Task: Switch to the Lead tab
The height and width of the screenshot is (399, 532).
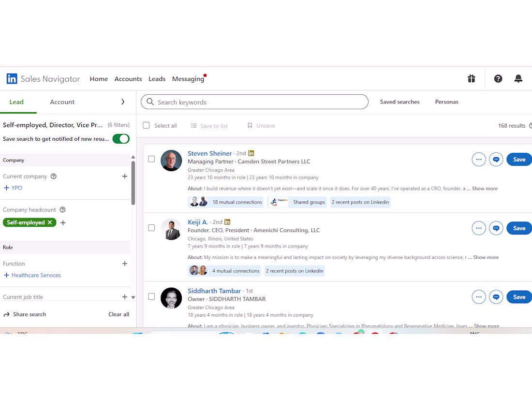Action: [x=16, y=102]
